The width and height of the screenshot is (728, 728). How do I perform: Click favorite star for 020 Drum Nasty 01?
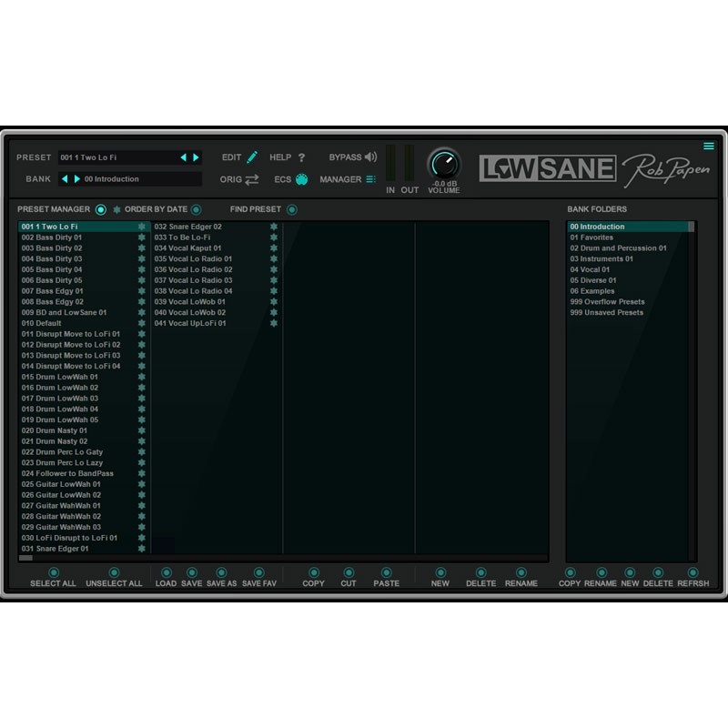(x=142, y=430)
